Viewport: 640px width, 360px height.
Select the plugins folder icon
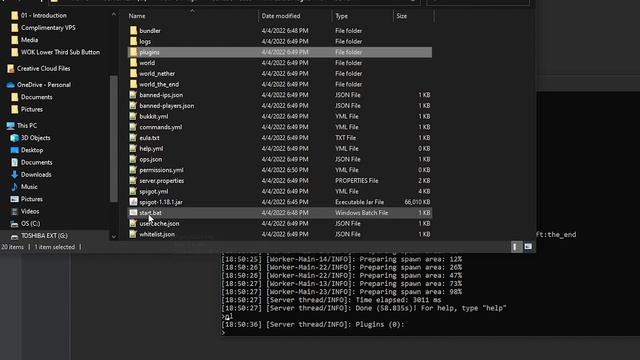133,52
